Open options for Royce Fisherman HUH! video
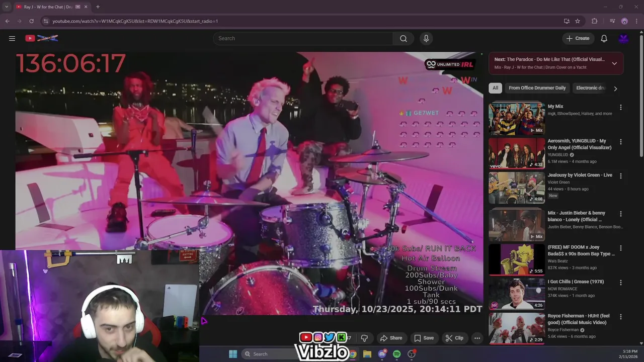644x362 pixels. pyautogui.click(x=620, y=317)
